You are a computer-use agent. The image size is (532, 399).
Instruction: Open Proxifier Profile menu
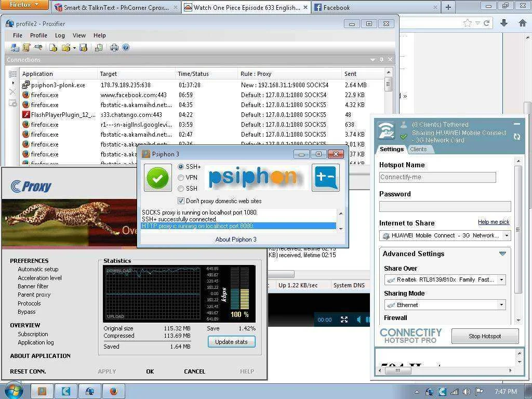[x=38, y=35]
